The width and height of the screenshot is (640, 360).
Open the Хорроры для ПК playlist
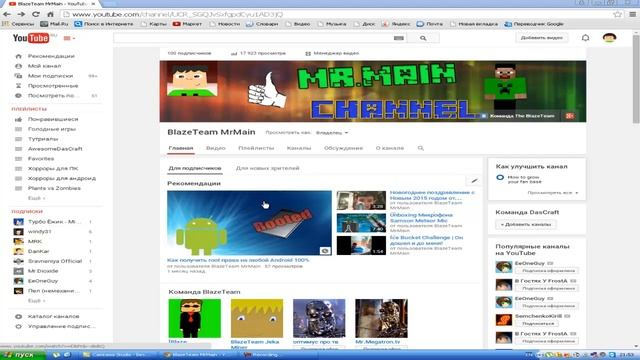point(53,169)
